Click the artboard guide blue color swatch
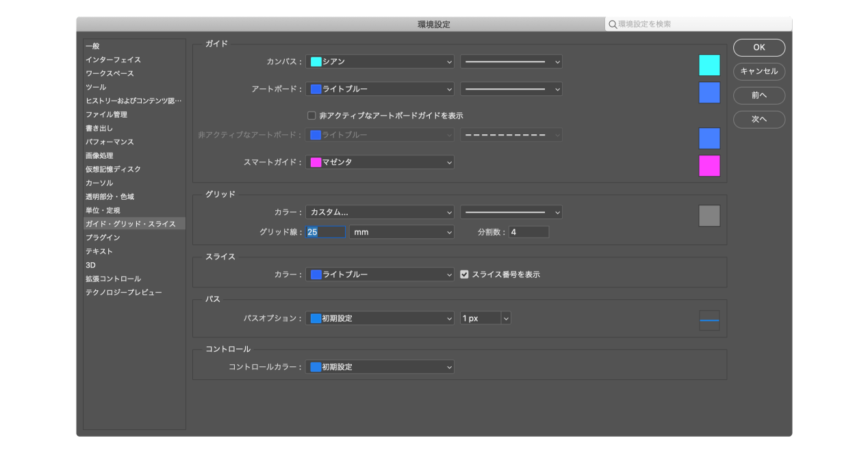This screenshot has height=449, width=868. (709, 92)
